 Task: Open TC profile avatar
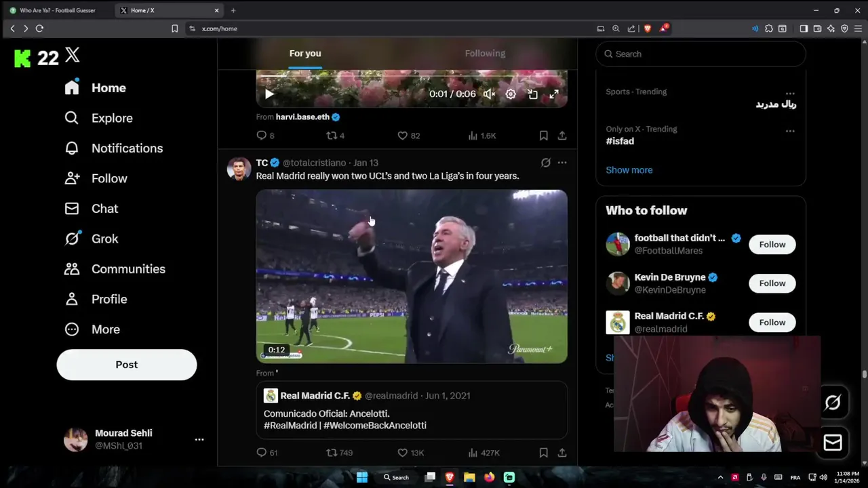point(239,169)
